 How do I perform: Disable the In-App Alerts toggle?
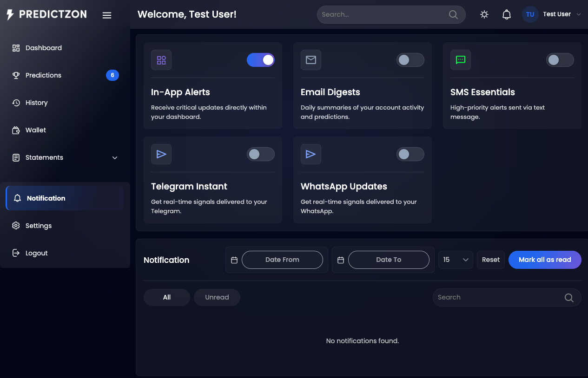[261, 60]
